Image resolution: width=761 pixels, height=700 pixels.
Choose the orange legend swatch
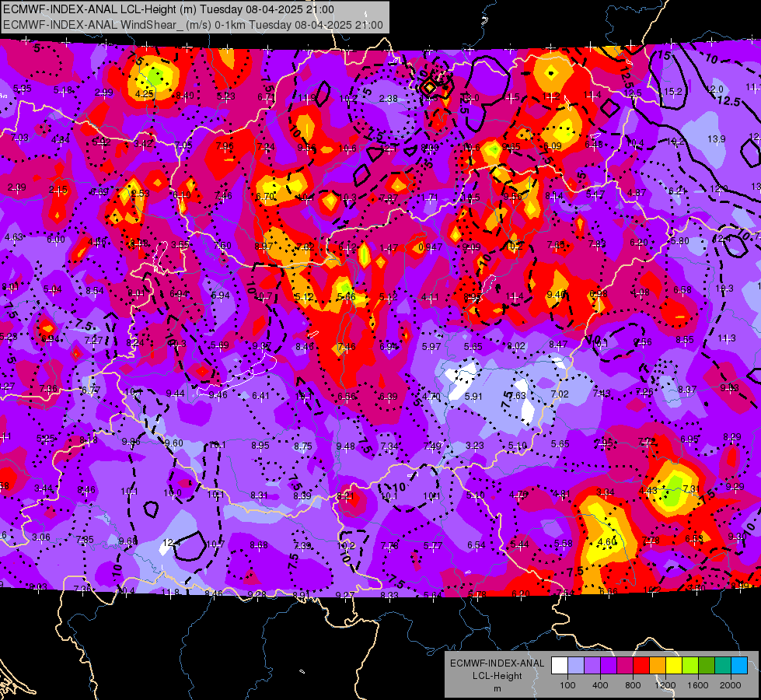(x=658, y=666)
